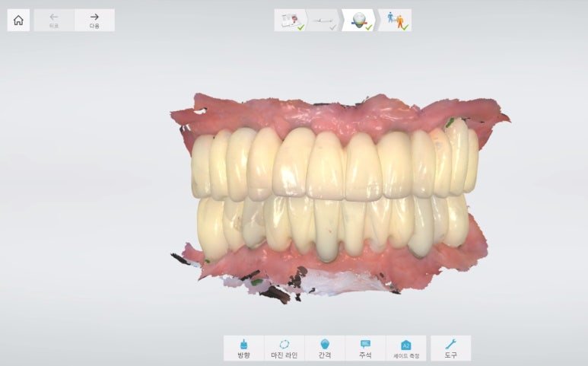Select the tooth analysis workflow step
588x366 pixels.
[359, 21]
